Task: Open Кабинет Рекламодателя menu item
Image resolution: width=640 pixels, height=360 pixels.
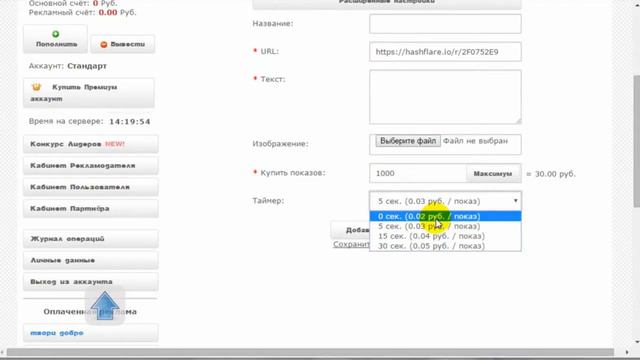Action: [x=91, y=166]
